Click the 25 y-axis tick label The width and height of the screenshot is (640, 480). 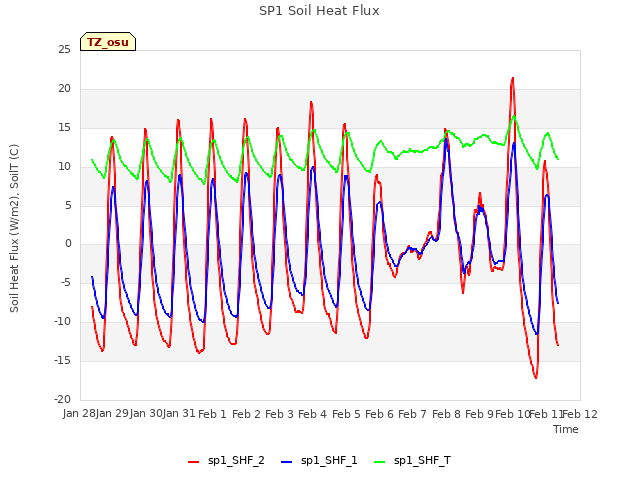(x=64, y=50)
